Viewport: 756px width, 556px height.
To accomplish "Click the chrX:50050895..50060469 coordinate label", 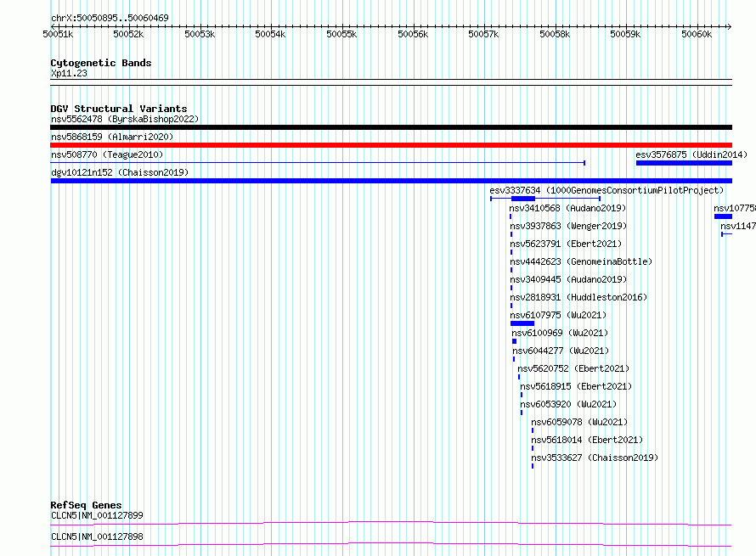I will tap(110, 18).
